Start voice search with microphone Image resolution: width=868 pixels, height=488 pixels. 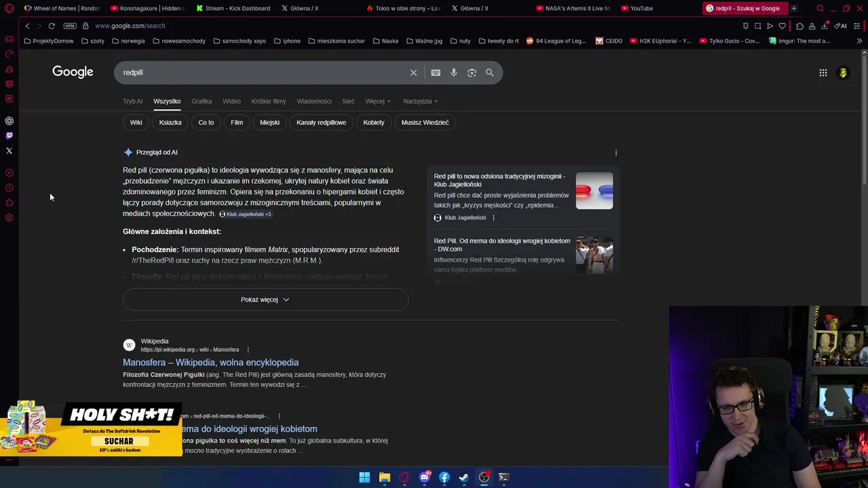pos(454,73)
